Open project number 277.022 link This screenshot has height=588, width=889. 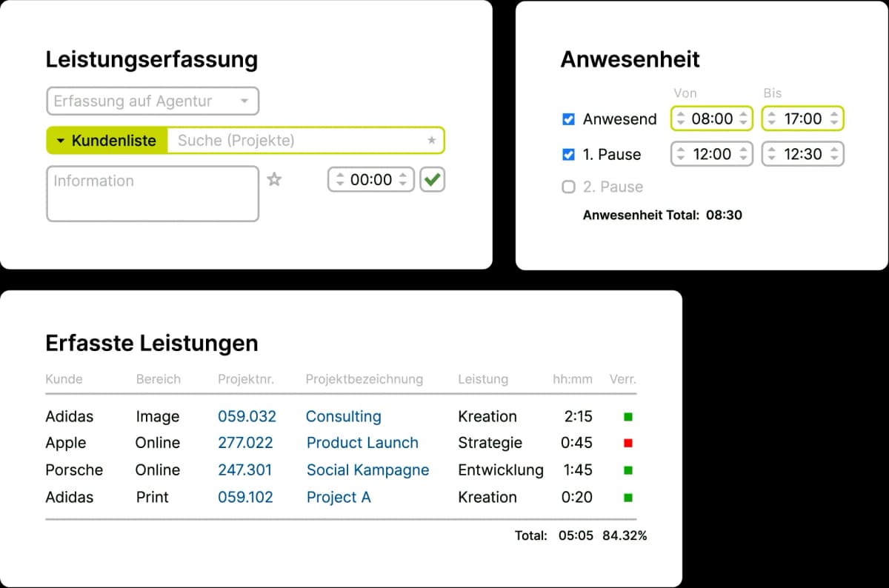tap(245, 443)
